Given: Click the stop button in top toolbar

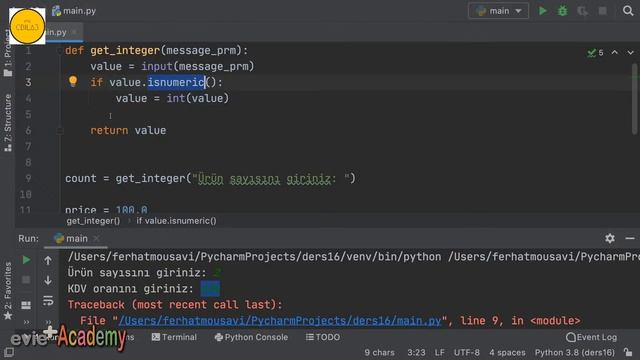Looking at the screenshot, I should 602,11.
